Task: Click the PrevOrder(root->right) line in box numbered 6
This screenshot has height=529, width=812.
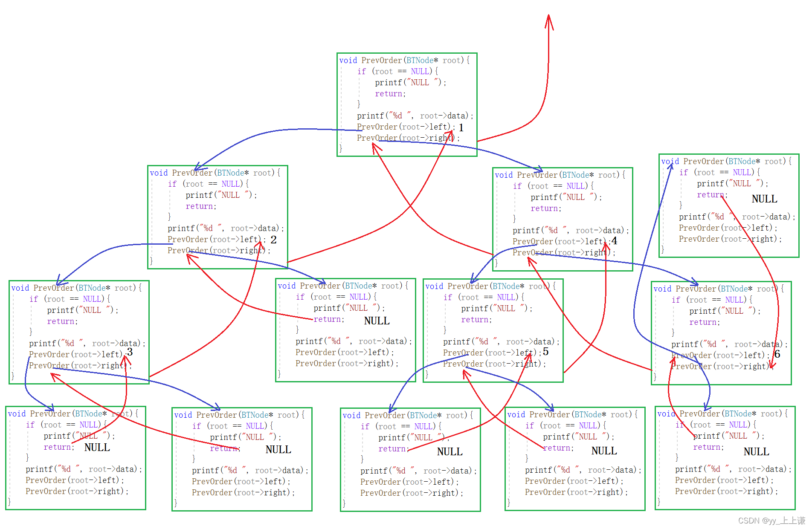Action: pos(723,367)
